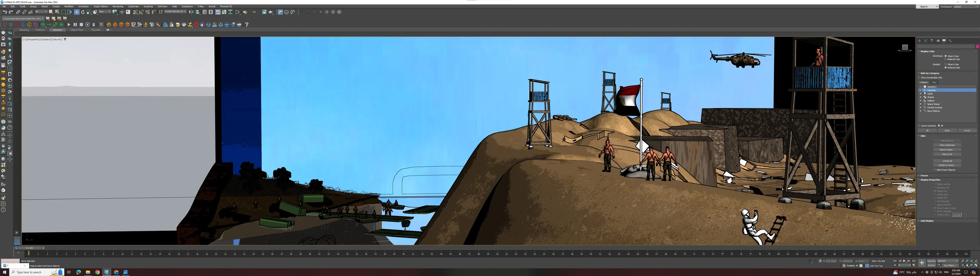Select Wireframe Material Color radio
Image resolution: width=980 pixels, height=276 pixels.
(946, 59)
